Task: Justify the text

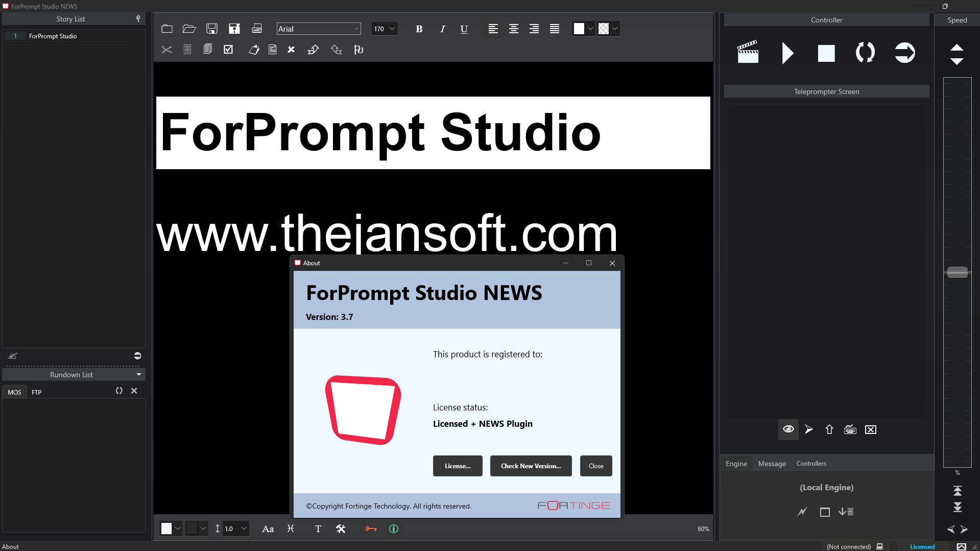Action: [555, 29]
